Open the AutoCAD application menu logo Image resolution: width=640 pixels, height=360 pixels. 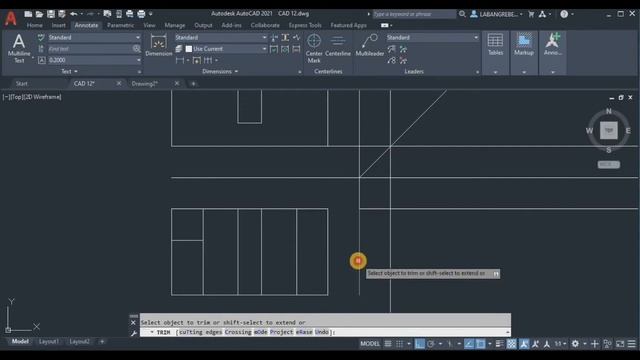point(11,18)
